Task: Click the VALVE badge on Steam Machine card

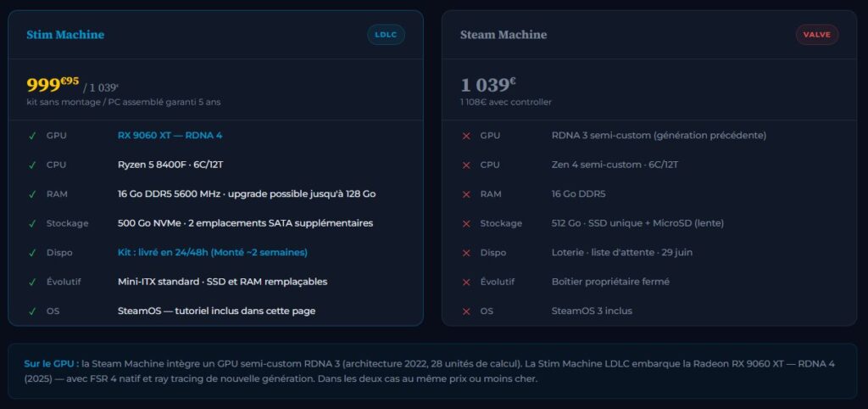Action: [x=817, y=34]
